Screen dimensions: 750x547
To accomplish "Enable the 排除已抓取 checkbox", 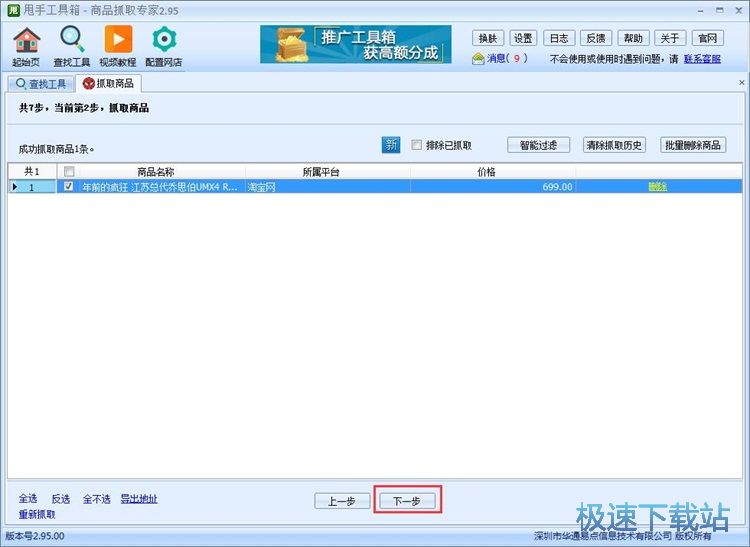I will 417,145.
